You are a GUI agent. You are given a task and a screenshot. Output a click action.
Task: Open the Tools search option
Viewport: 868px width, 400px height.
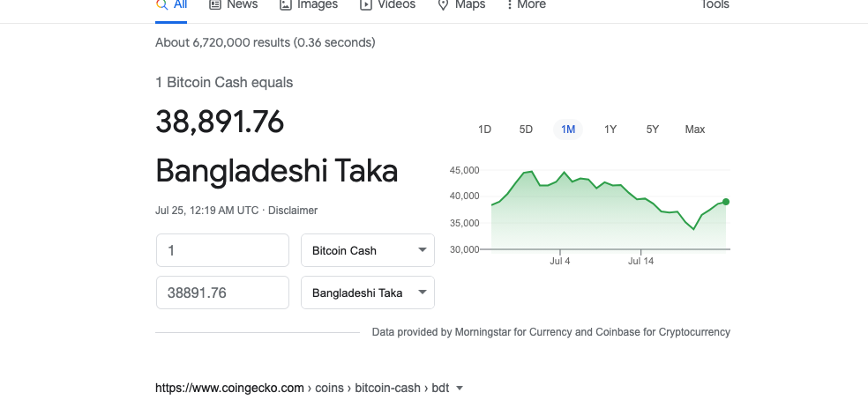tap(715, 4)
